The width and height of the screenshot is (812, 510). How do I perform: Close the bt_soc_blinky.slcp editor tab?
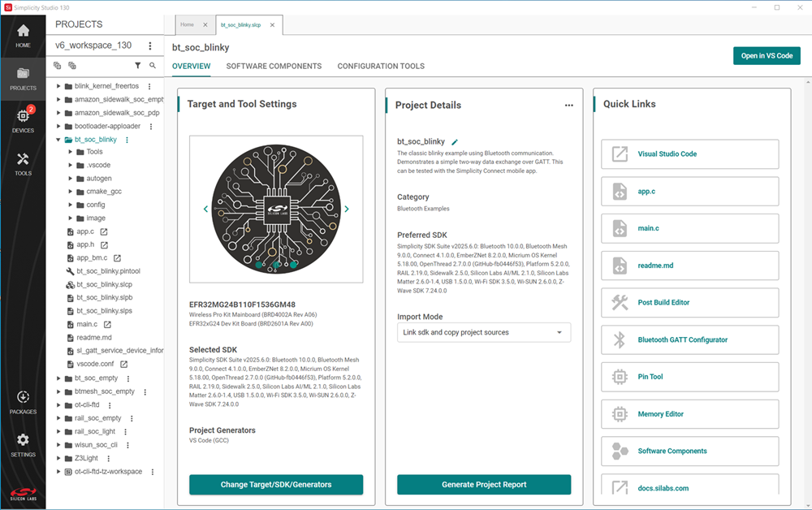[272, 25]
